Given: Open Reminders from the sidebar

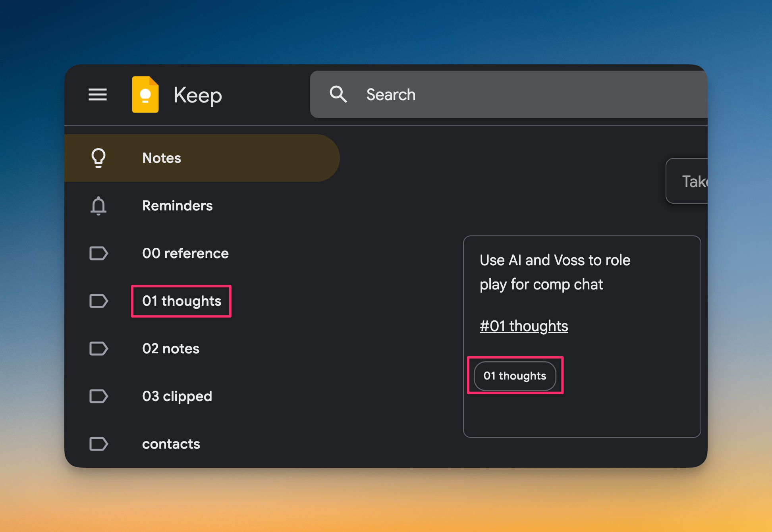Looking at the screenshot, I should point(178,206).
